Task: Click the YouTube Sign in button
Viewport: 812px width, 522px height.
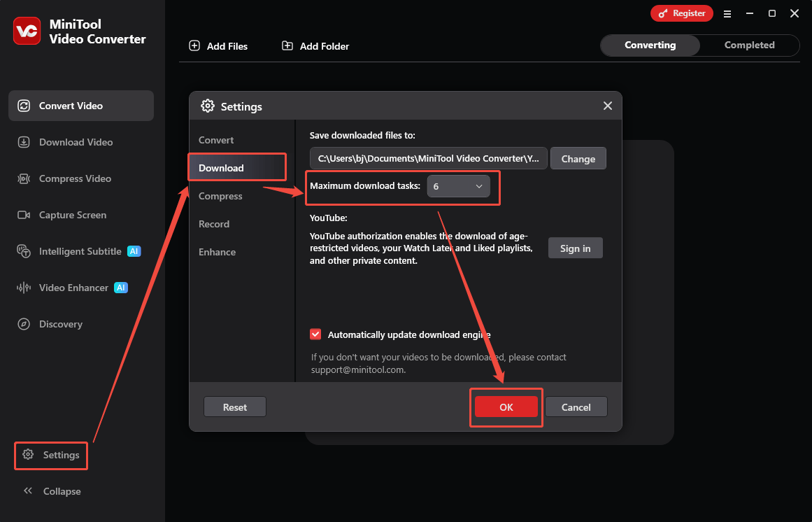Action: point(576,248)
